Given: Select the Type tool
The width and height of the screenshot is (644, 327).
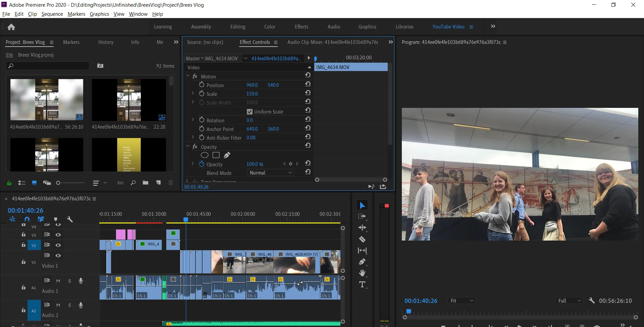Looking at the screenshot, I should 362,284.
